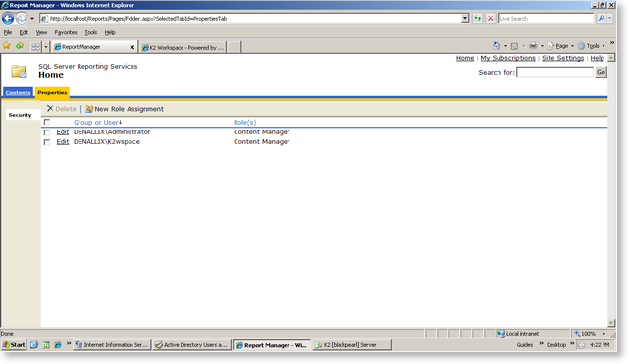The width and height of the screenshot is (629, 364).
Task: Open K2 [blackpearl] Server taskbar button
Action: [x=351, y=345]
